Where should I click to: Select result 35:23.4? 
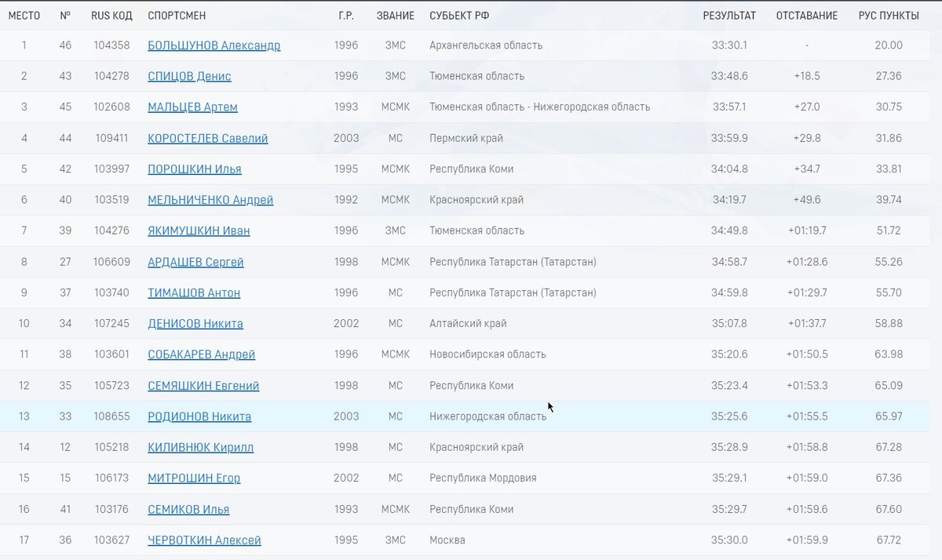[x=729, y=386]
